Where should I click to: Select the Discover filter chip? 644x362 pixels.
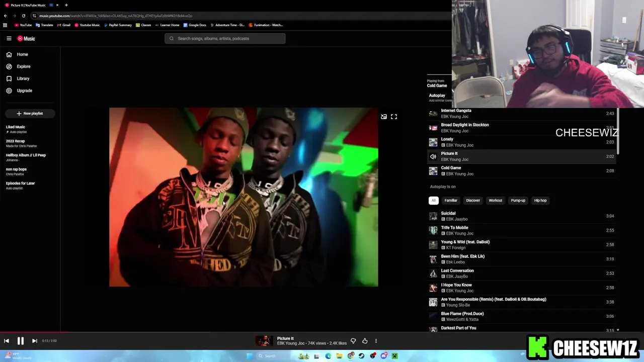473,200
